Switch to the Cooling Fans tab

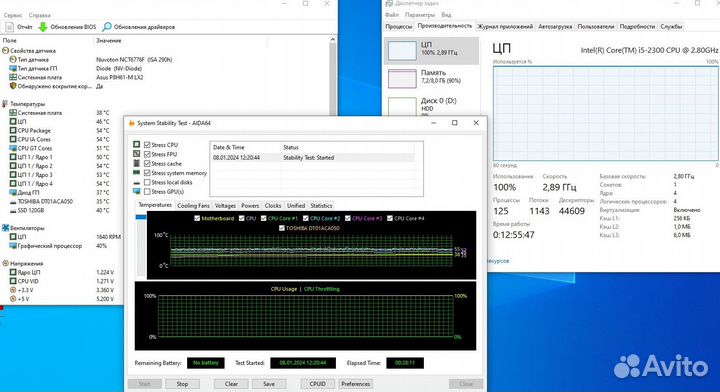click(x=193, y=206)
